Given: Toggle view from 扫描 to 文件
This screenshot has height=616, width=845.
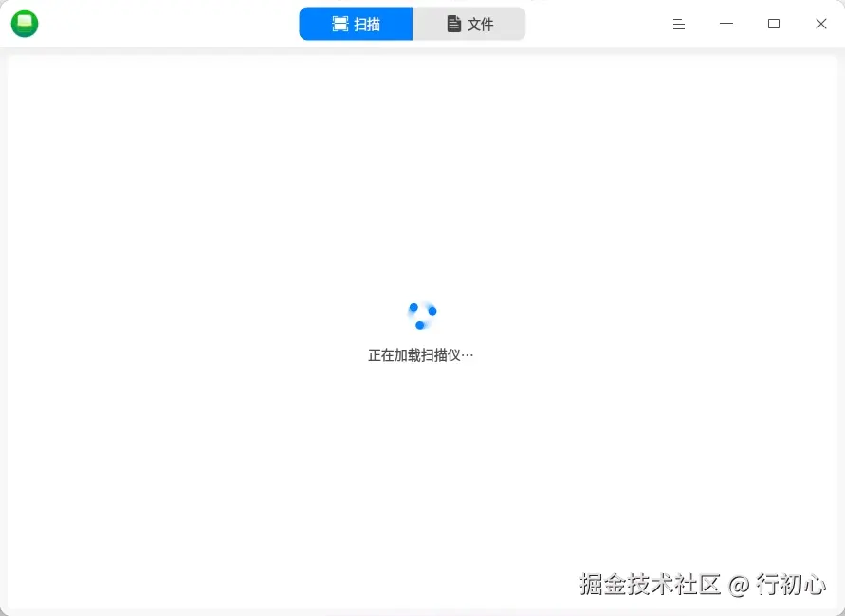Looking at the screenshot, I should (x=469, y=23).
